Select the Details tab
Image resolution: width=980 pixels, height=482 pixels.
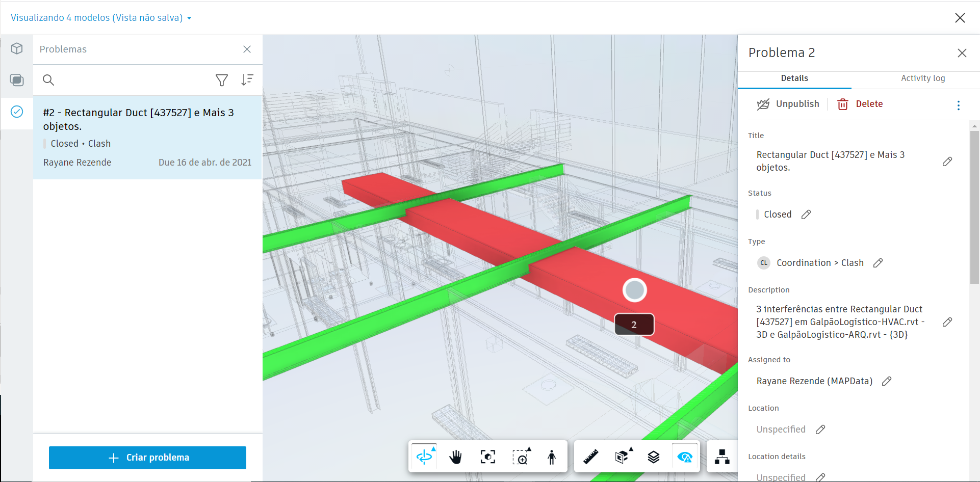794,78
